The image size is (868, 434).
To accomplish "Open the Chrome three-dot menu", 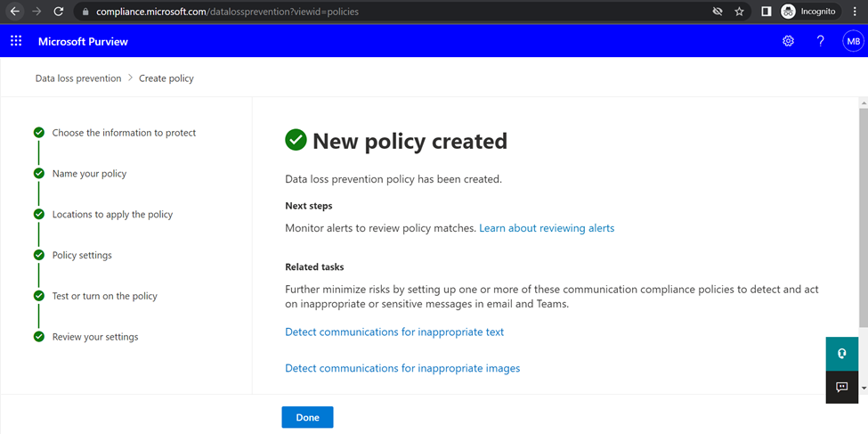I will coord(856,11).
